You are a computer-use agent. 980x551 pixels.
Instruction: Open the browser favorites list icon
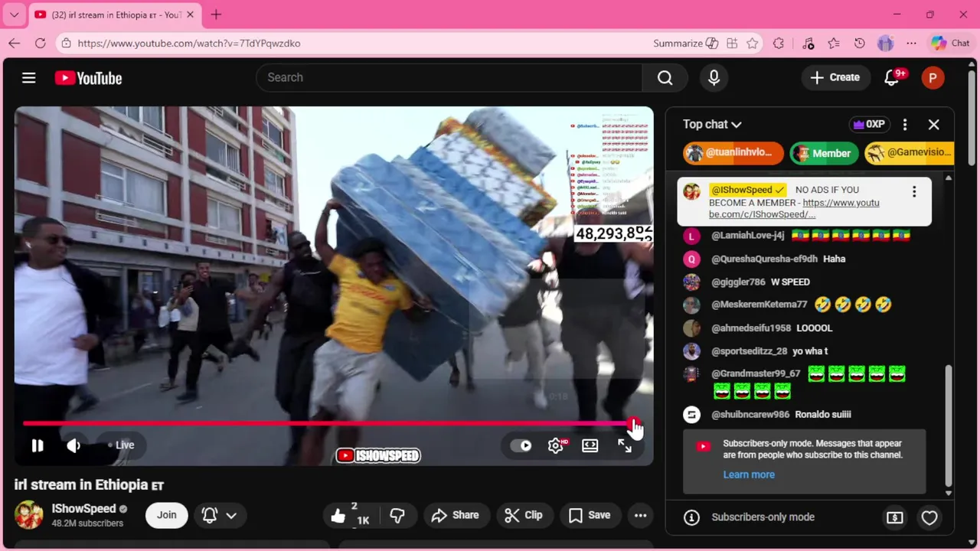pos(834,44)
